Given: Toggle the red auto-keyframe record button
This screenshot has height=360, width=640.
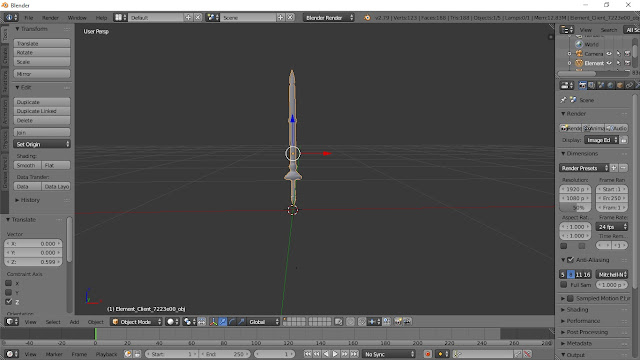Looking at the screenshot, I should (427, 354).
